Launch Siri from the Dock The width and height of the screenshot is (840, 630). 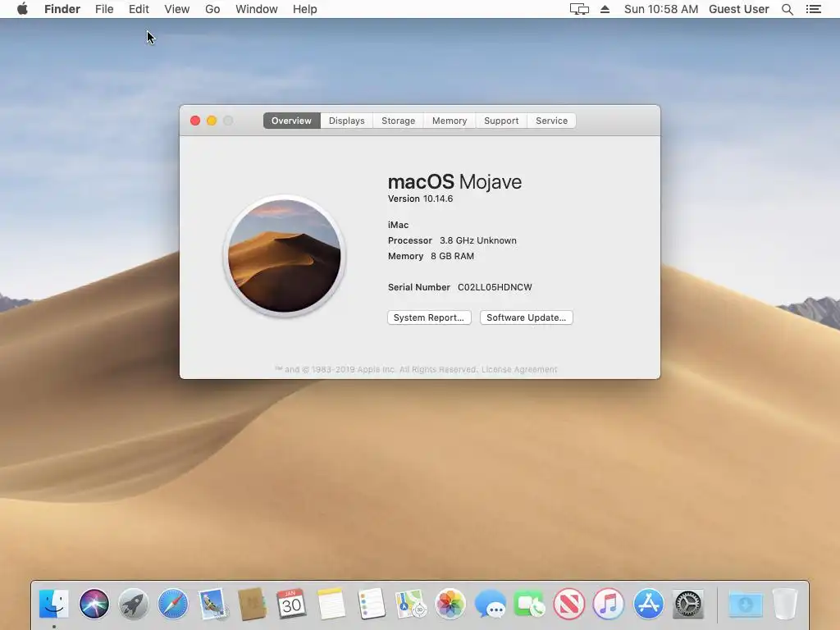point(94,604)
